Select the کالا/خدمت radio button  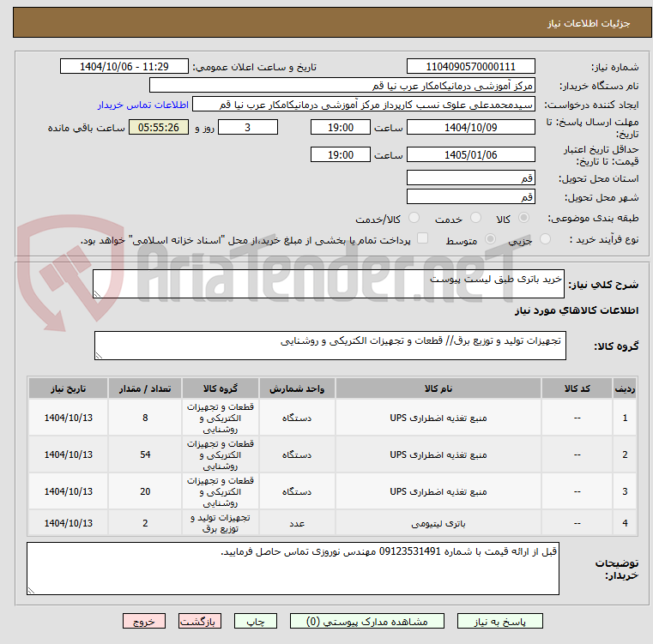coord(414,218)
